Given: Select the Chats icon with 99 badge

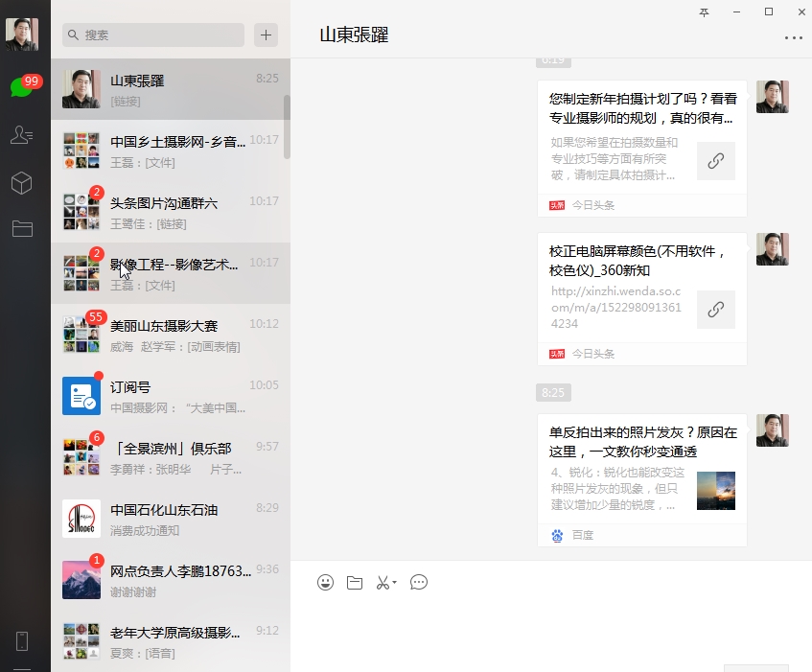Looking at the screenshot, I should 23,84.
